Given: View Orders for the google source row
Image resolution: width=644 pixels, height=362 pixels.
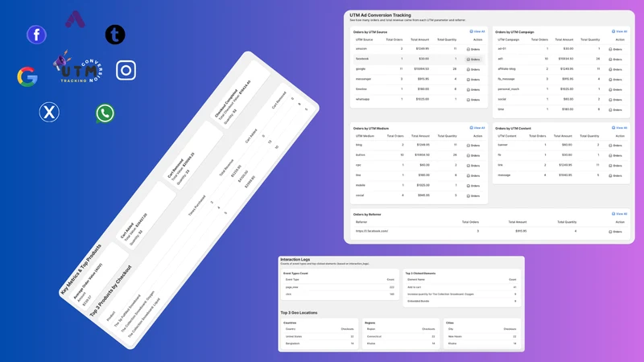Looking at the screenshot, I should (473, 69).
